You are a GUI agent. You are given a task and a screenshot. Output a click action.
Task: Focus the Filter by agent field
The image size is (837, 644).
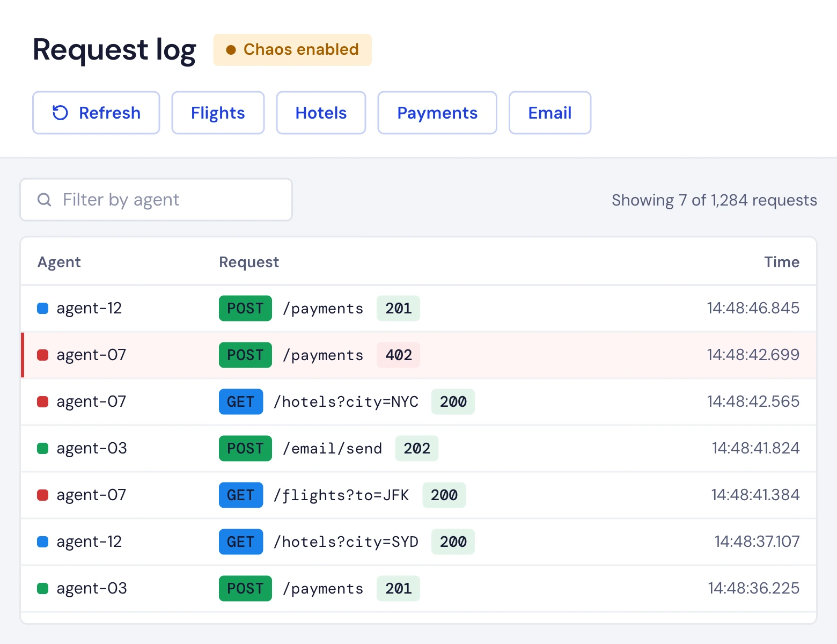156,200
